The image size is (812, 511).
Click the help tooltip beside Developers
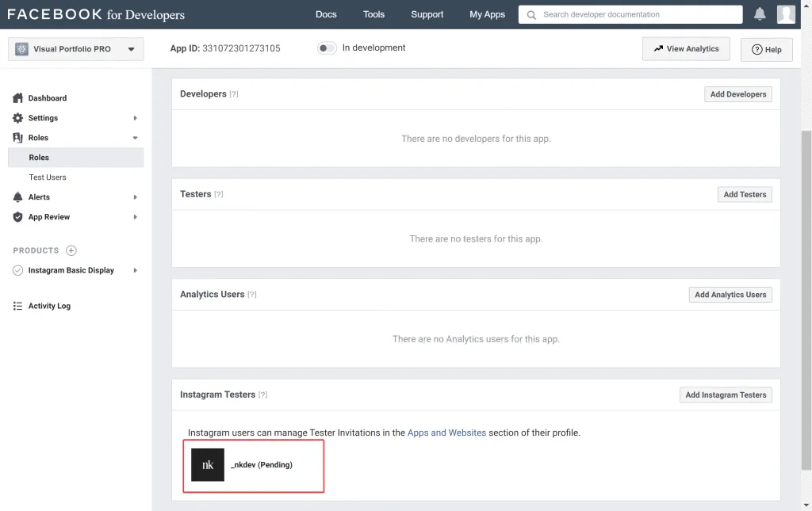point(234,94)
